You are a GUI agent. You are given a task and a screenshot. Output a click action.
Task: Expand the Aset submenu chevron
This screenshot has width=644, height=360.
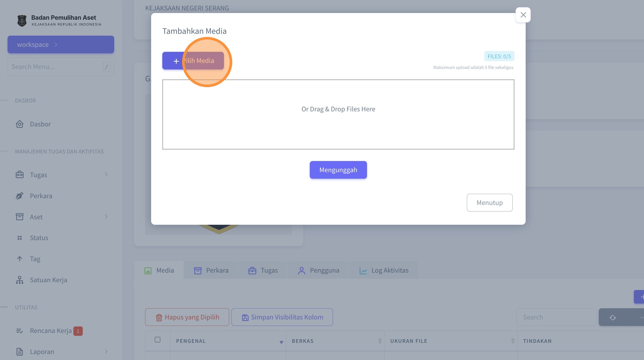pyautogui.click(x=106, y=217)
